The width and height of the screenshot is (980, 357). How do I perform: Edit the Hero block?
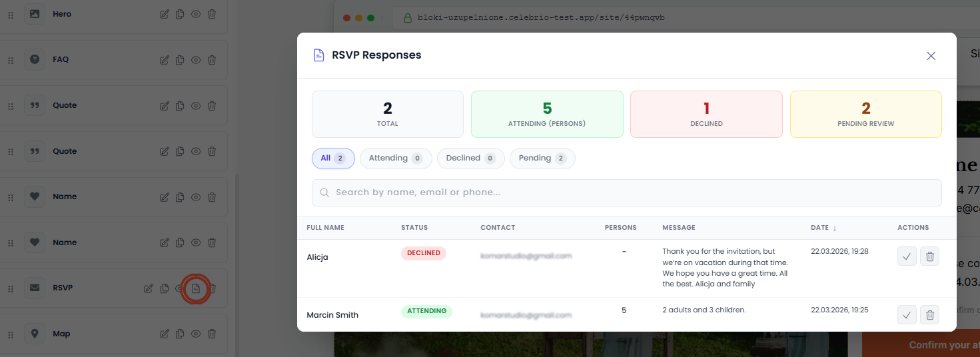tap(165, 14)
